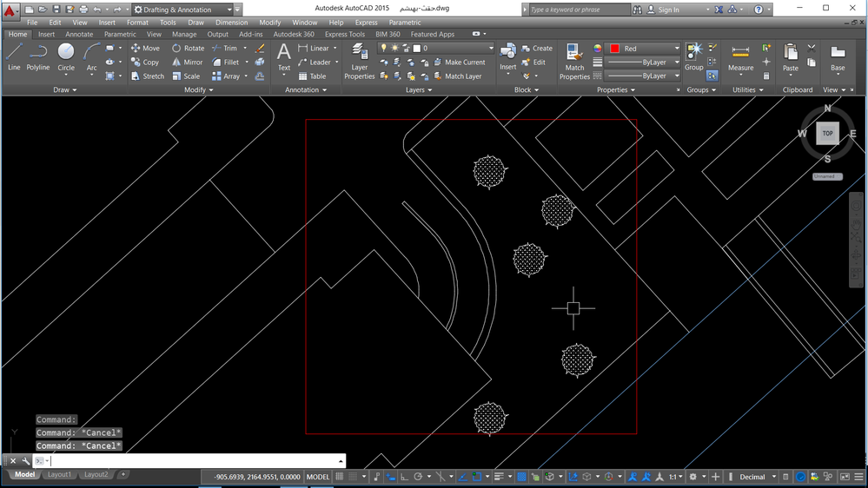Image resolution: width=868 pixels, height=488 pixels.
Task: Toggle polar tracking in status bar
Action: click(418, 477)
